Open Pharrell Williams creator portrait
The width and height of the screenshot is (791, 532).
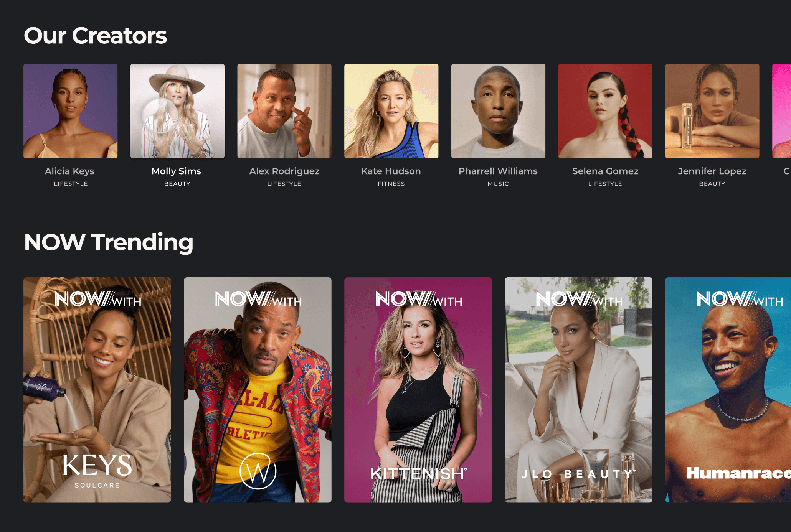pyautogui.click(x=498, y=111)
